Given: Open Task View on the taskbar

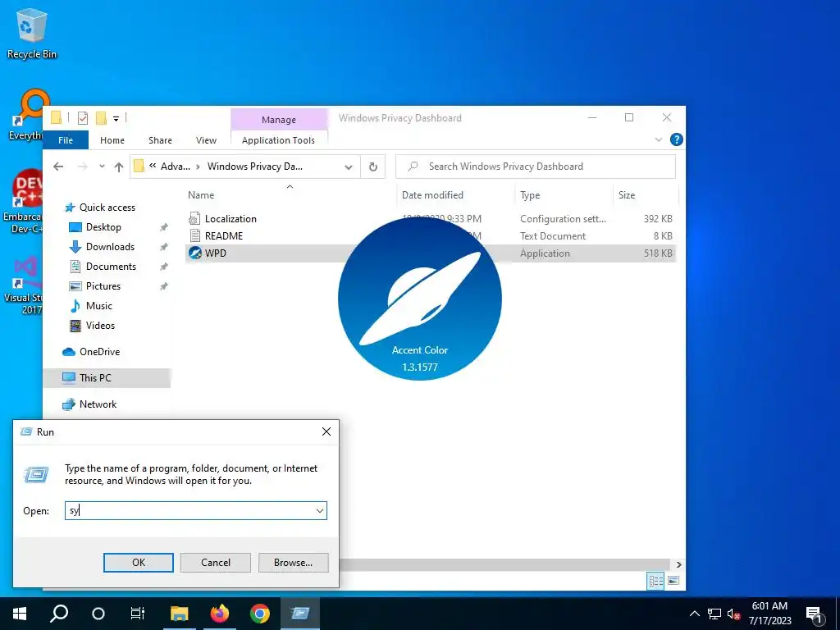Looking at the screenshot, I should coord(138,614).
